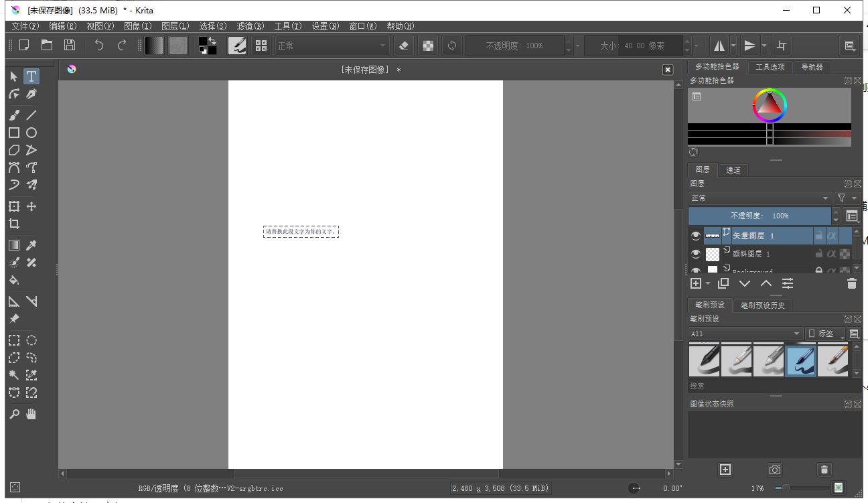Pick the Freehand Brush tool
This screenshot has width=868, height=503.
(14, 115)
